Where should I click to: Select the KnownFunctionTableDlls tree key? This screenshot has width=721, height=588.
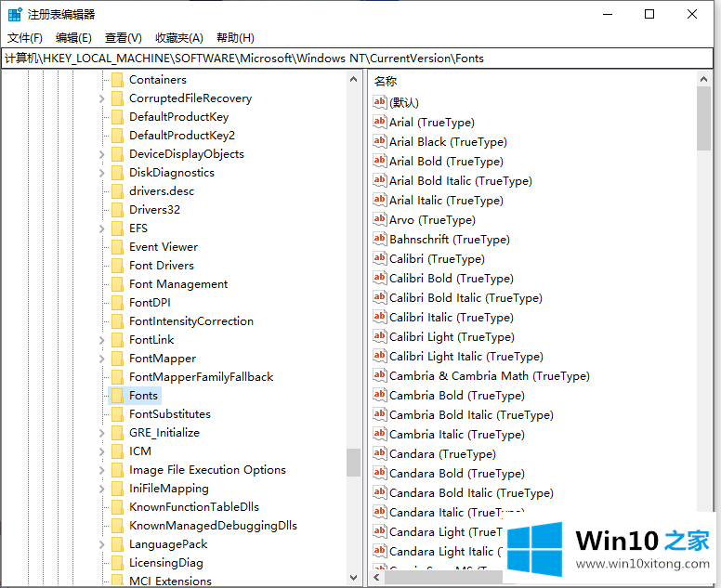coord(194,507)
